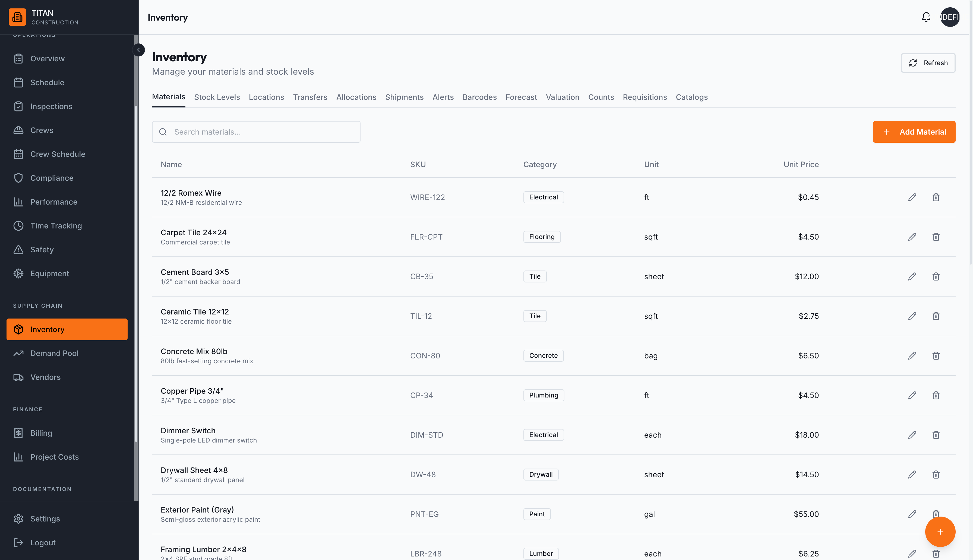Go to the Safety page

click(67, 249)
